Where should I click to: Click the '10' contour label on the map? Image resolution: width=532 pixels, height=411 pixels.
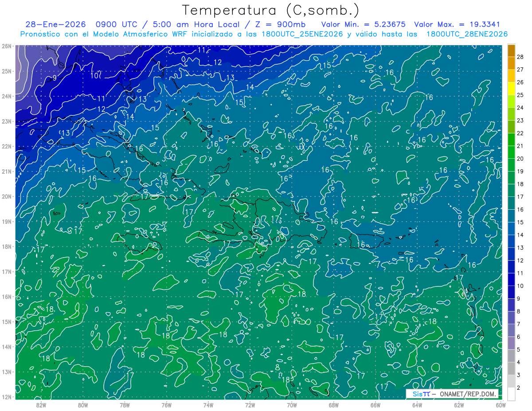[94, 76]
